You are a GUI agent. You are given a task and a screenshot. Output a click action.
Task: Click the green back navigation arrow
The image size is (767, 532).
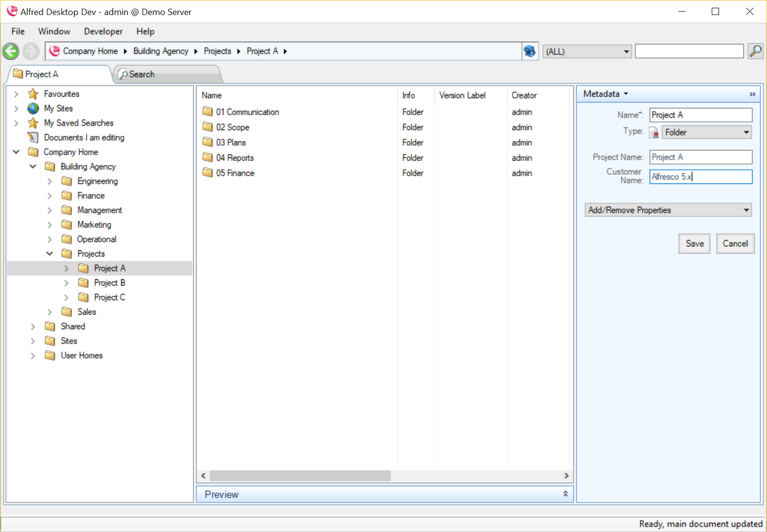[x=11, y=51]
